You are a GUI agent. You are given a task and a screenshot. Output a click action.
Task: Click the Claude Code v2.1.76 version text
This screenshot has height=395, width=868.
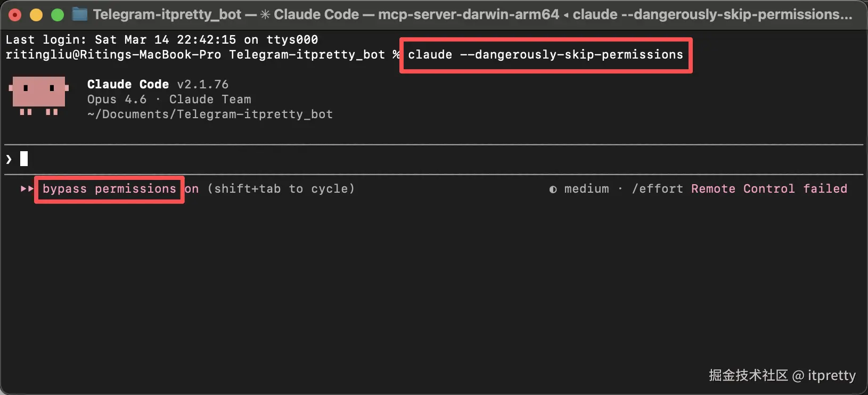point(158,85)
